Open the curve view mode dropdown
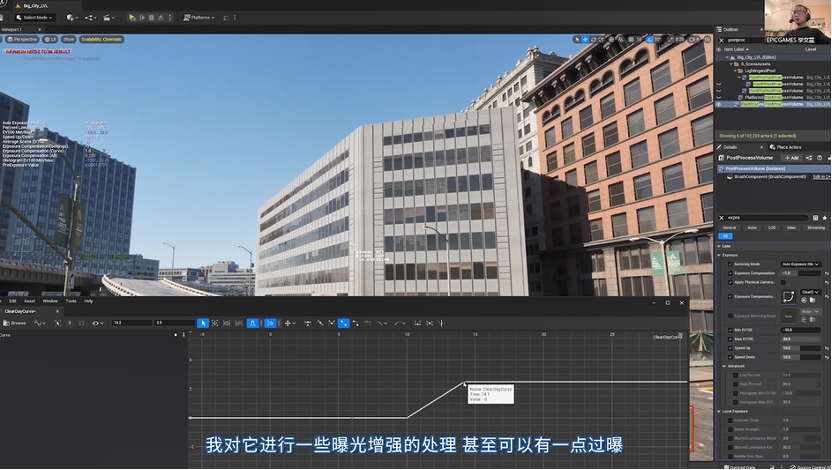832x470 pixels. click(x=40, y=323)
